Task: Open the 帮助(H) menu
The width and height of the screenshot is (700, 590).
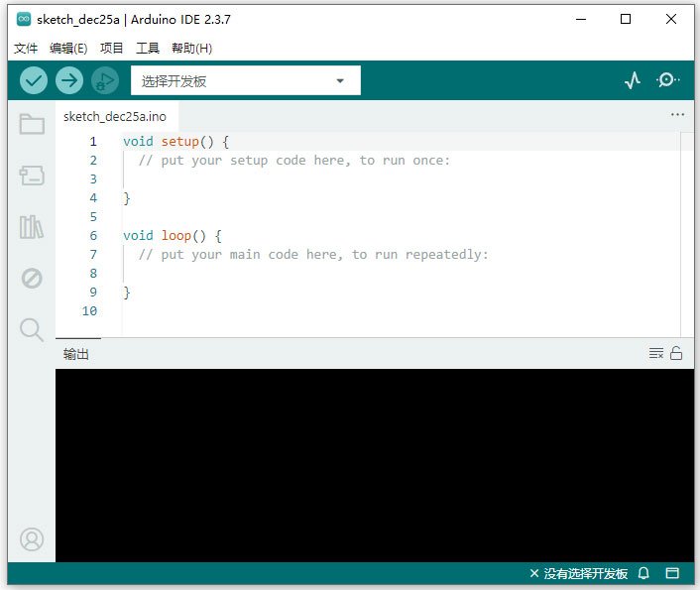Action: click(x=192, y=48)
